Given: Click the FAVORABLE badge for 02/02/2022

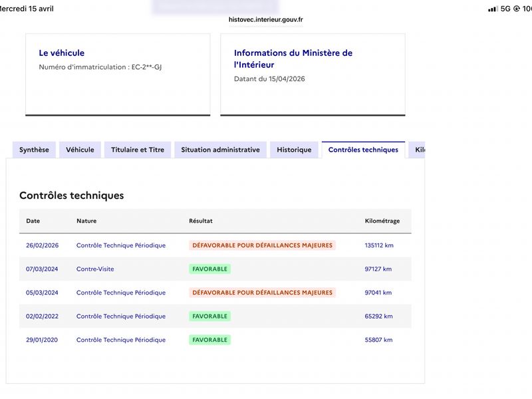Looking at the screenshot, I should (209, 317).
